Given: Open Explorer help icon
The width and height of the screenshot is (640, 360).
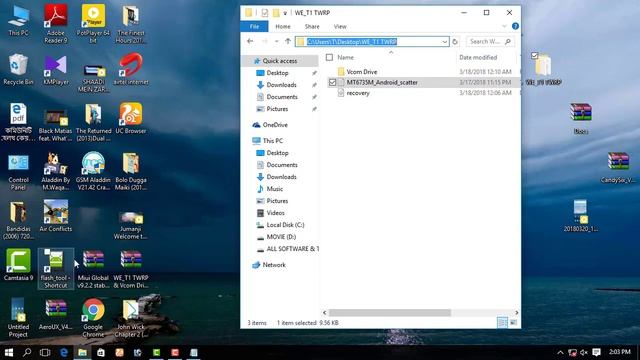Looking at the screenshot, I should pos(515,27).
